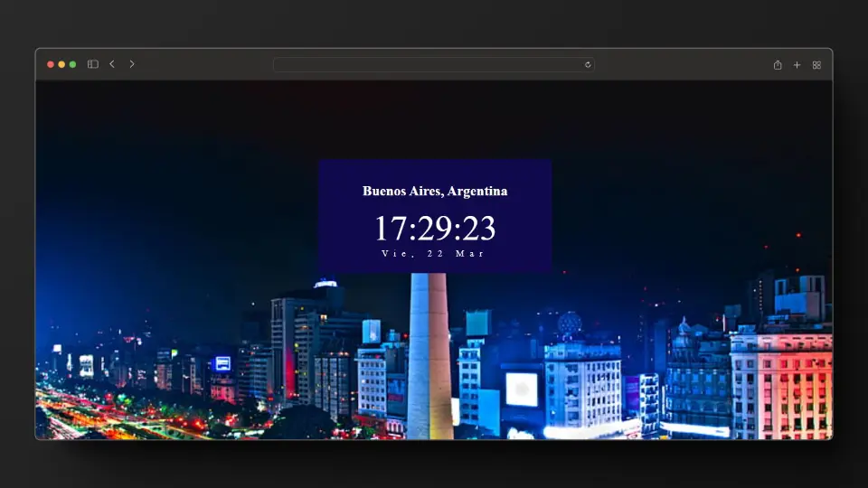Maximize the window with the green button
Screen dimensions: 868x488
click(72, 65)
